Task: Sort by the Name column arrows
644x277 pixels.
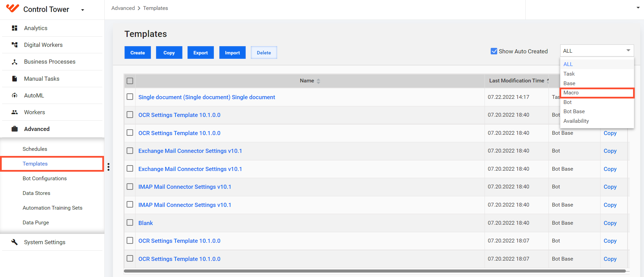Action: (319, 81)
